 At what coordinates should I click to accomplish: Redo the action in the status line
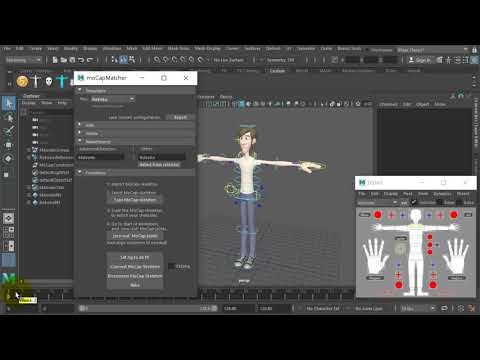(x=90, y=60)
